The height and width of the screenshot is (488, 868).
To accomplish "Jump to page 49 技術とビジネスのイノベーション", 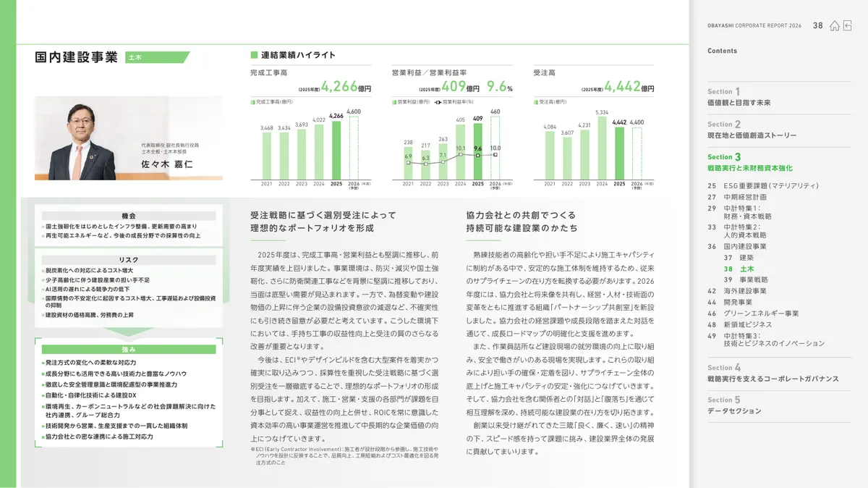I will pos(765,340).
